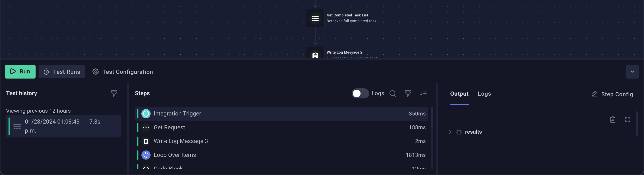644x175 pixels.
Task: Click the 7.8s run duration
Action: pyautogui.click(x=95, y=122)
